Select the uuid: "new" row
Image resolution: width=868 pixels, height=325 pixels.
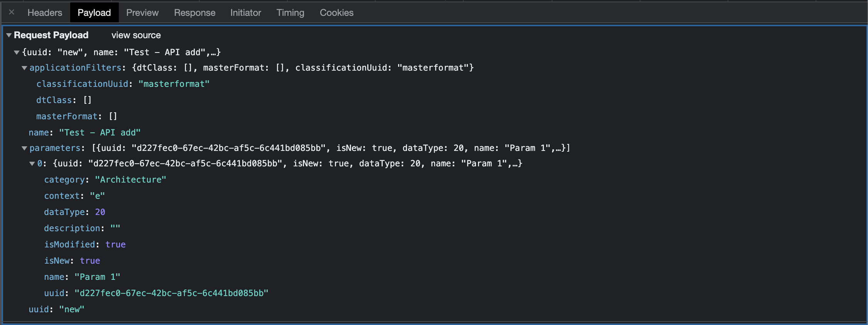(x=56, y=309)
